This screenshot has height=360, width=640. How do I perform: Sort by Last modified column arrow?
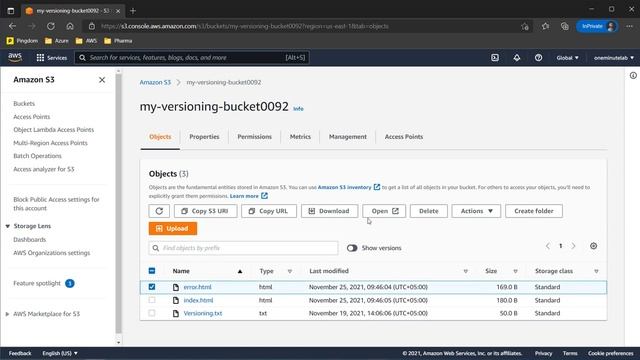[466, 271]
